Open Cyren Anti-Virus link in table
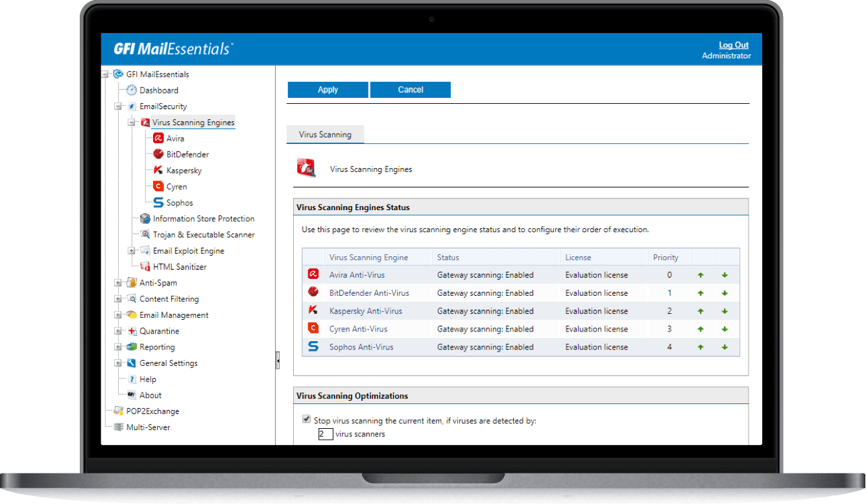This screenshot has width=866, height=504. click(359, 329)
